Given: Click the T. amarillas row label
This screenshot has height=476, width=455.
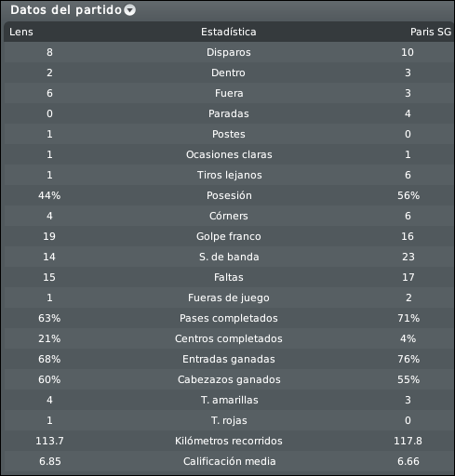Looking at the screenshot, I should (x=229, y=400).
